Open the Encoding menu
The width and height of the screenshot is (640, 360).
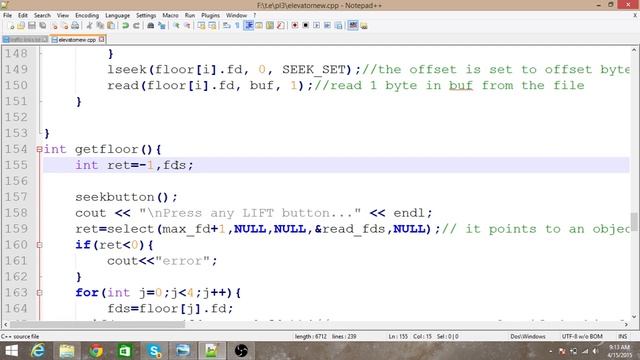(x=87, y=16)
